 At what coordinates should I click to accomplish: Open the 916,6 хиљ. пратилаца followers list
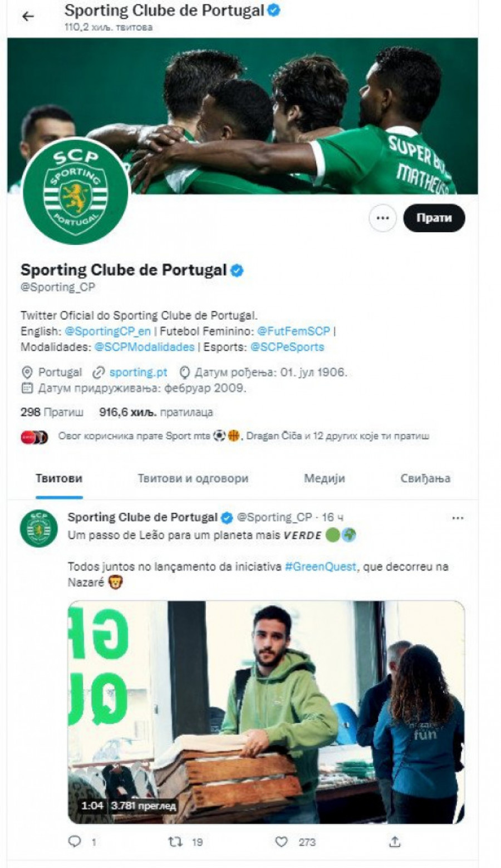(x=156, y=413)
